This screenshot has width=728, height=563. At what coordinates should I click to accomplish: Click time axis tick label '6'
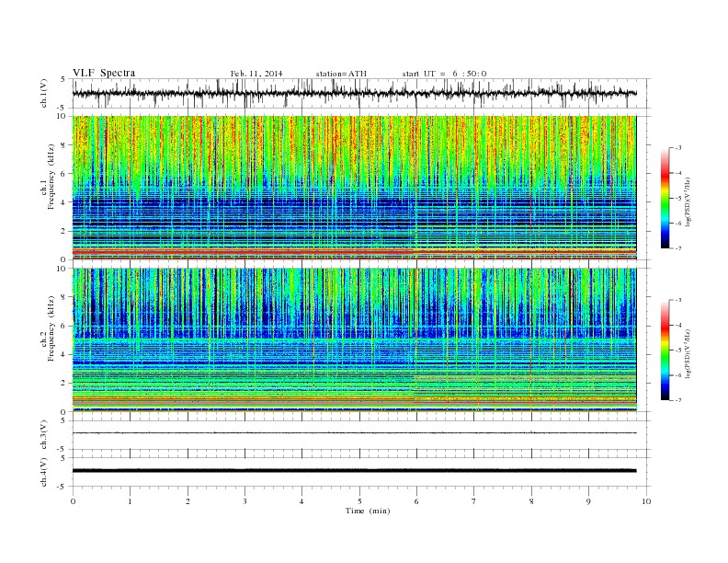point(416,501)
